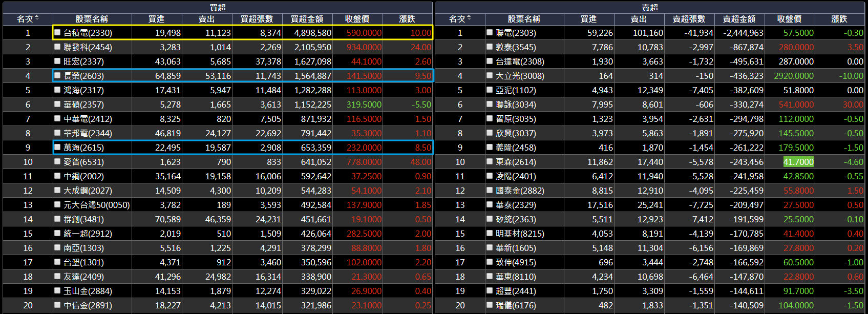Select price change 30.00 of 聯詠
The image size is (868, 314).
pyautogui.click(x=853, y=104)
